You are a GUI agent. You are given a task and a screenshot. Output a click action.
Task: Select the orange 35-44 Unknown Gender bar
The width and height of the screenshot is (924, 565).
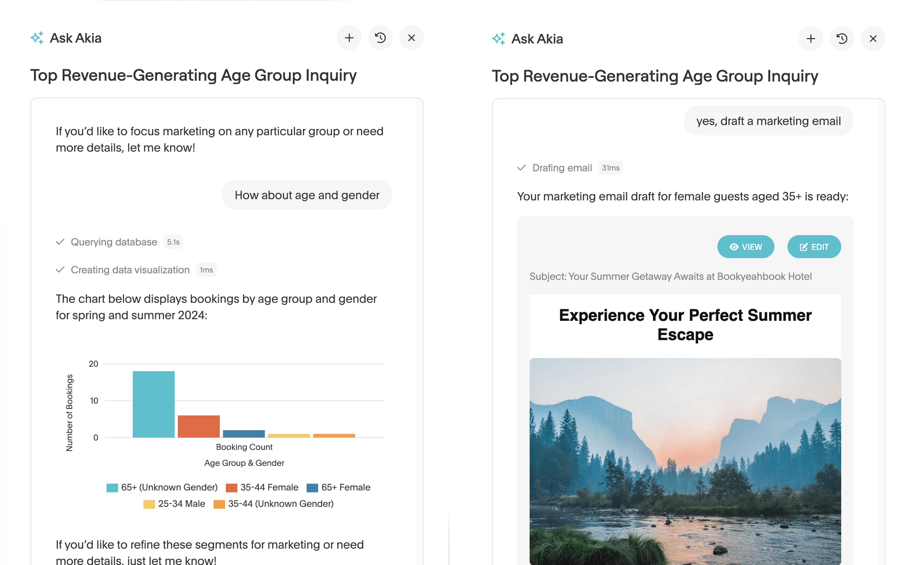coord(334,436)
